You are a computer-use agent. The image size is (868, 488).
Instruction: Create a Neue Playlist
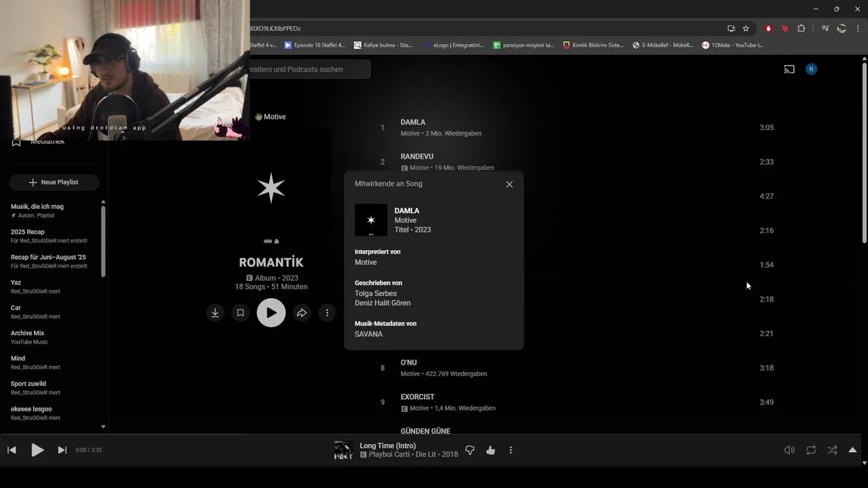coord(54,182)
